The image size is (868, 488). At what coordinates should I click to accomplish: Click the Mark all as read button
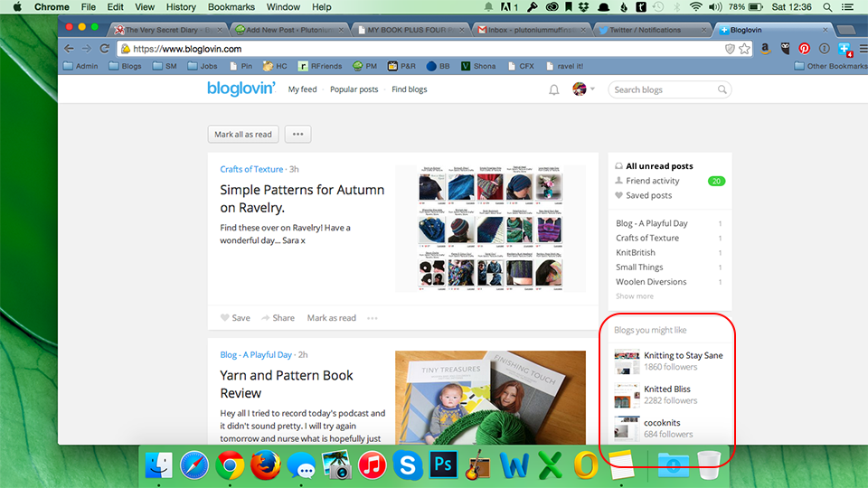tap(243, 134)
